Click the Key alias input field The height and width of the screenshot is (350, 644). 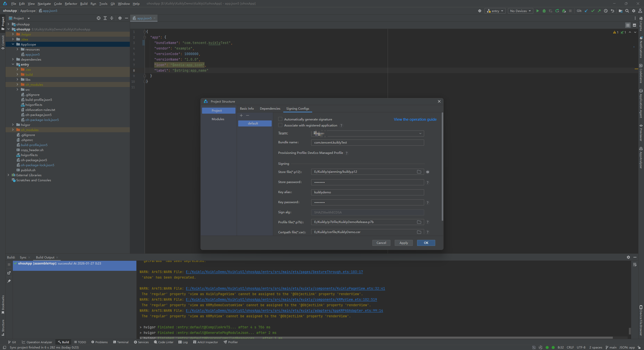[x=367, y=192]
